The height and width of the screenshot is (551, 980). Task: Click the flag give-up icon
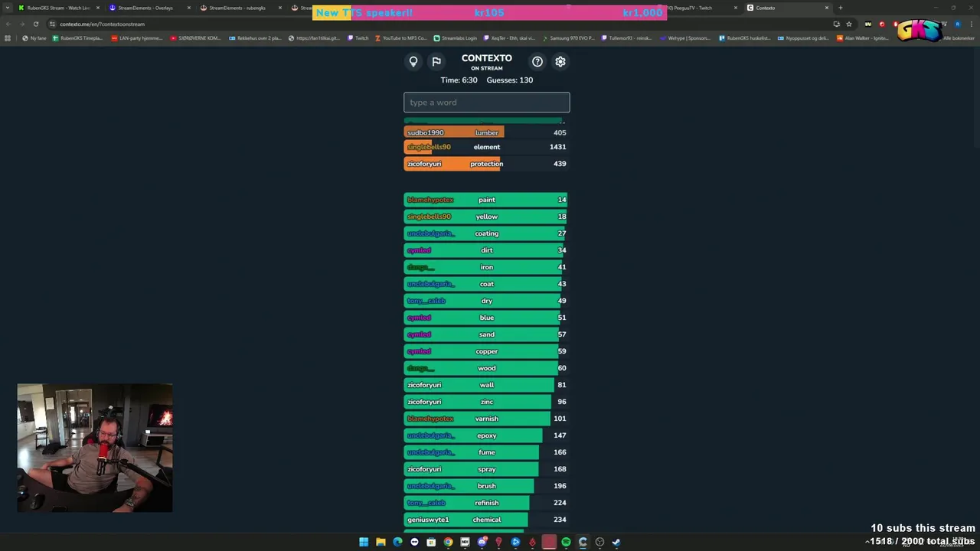436,61
